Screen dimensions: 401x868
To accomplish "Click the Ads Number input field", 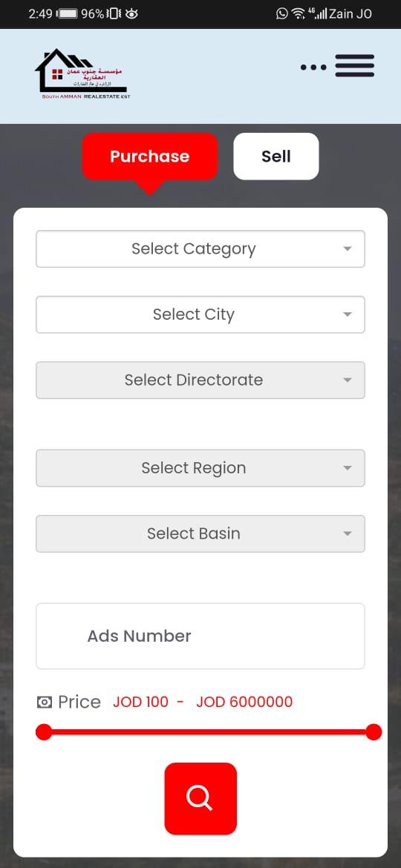I will 200,636.
